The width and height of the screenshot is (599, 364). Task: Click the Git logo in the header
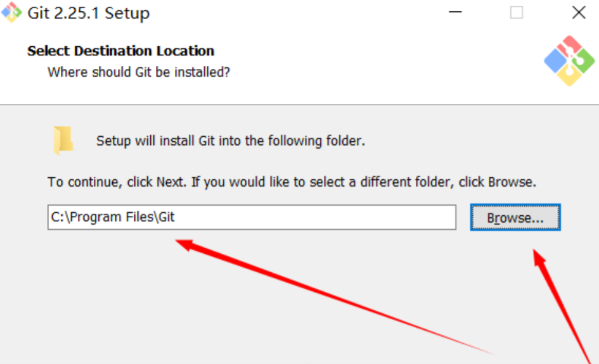pyautogui.click(x=569, y=61)
